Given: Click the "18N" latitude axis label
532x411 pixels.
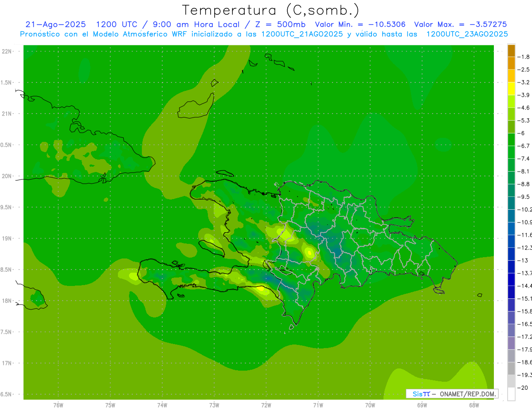Looking at the screenshot, I should (7, 301).
